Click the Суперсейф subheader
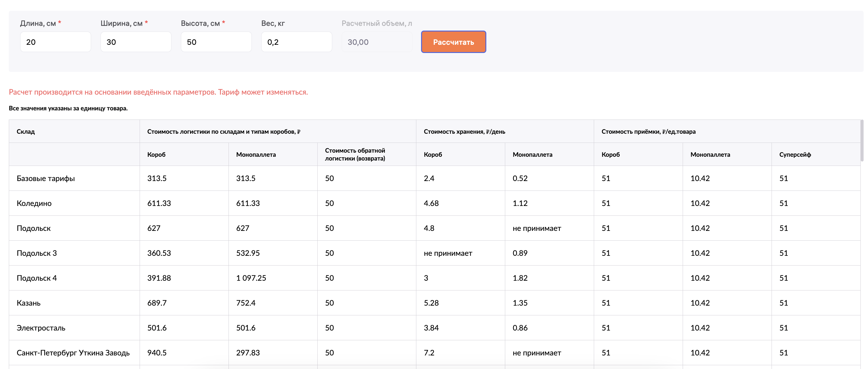 [795, 155]
